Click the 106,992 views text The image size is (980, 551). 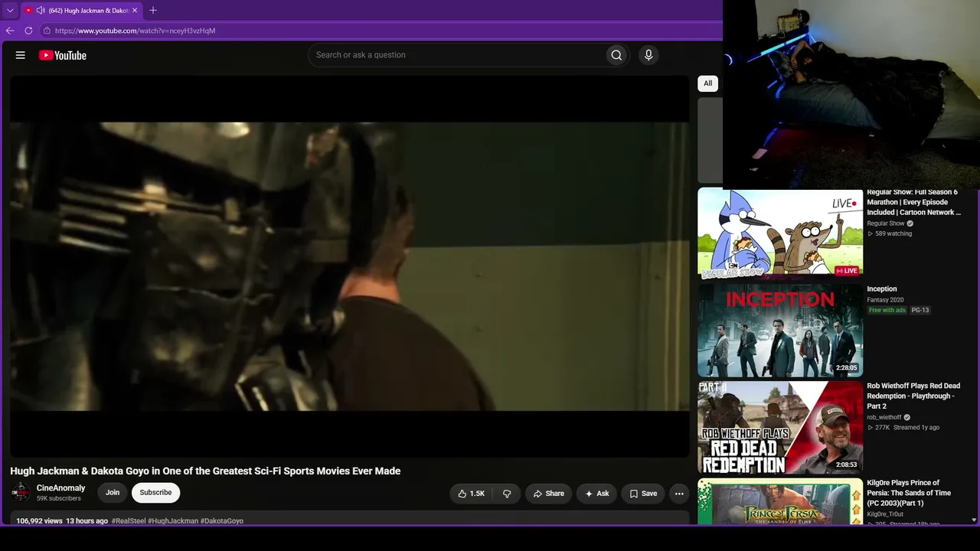(39, 521)
